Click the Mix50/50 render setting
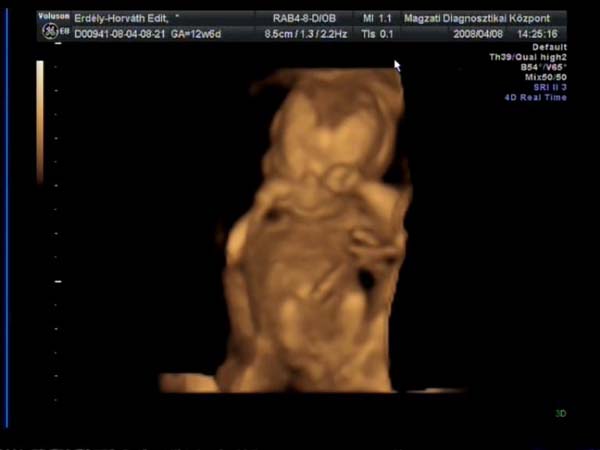 pos(571,77)
